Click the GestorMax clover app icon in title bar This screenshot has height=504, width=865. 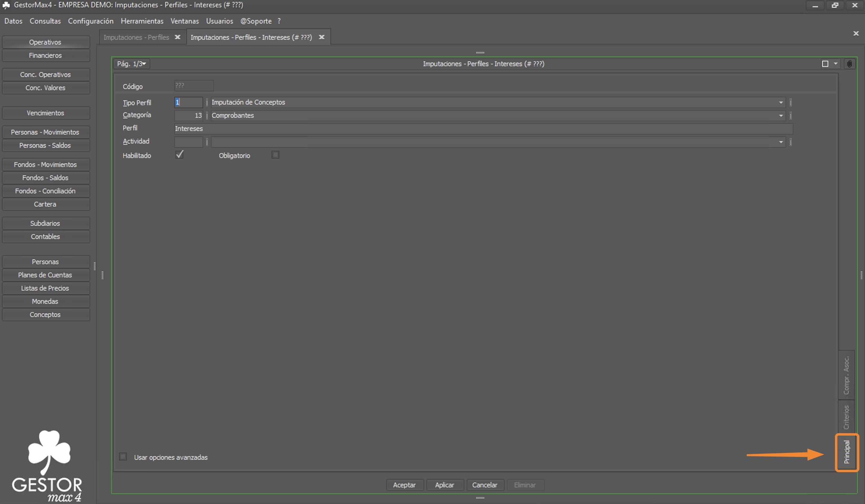[6, 5]
